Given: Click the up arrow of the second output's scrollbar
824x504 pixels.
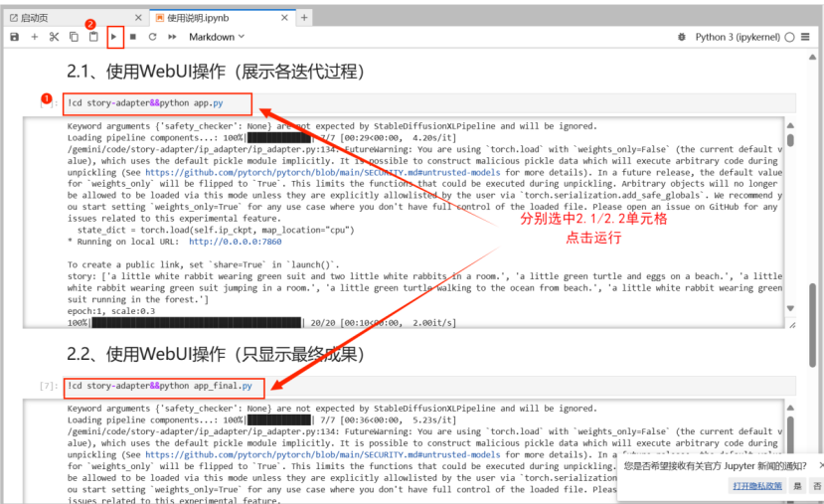Looking at the screenshot, I should pyautogui.click(x=790, y=408).
